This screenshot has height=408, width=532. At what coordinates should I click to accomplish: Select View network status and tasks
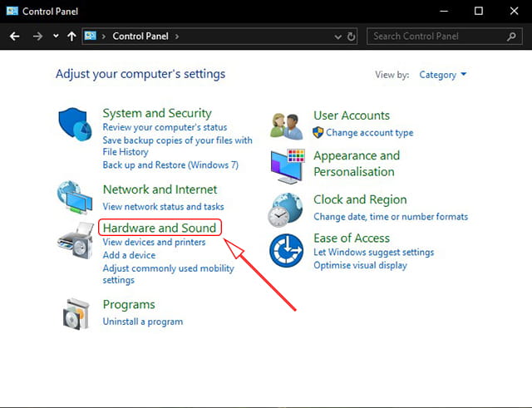pos(163,207)
